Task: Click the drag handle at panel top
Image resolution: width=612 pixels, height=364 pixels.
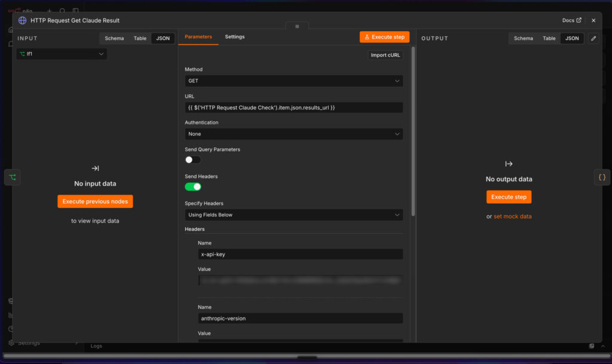Action: 297,26
